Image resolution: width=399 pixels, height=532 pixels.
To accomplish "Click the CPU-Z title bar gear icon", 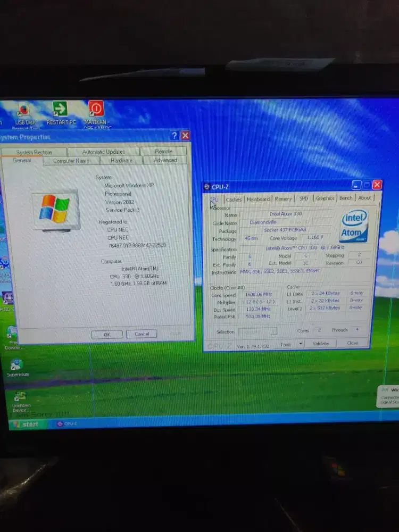I will [206, 187].
